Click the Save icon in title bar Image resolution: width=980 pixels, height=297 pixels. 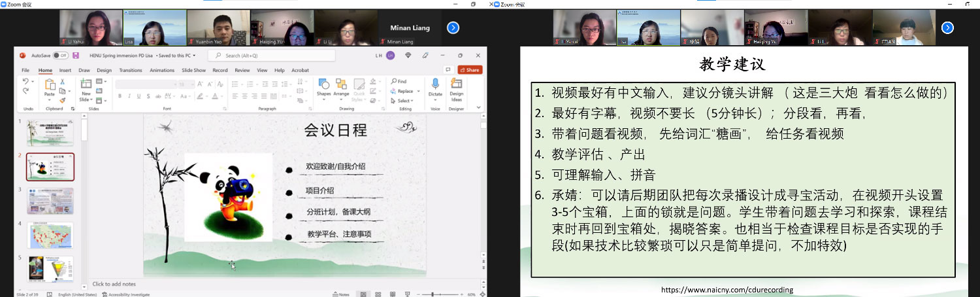click(x=74, y=56)
